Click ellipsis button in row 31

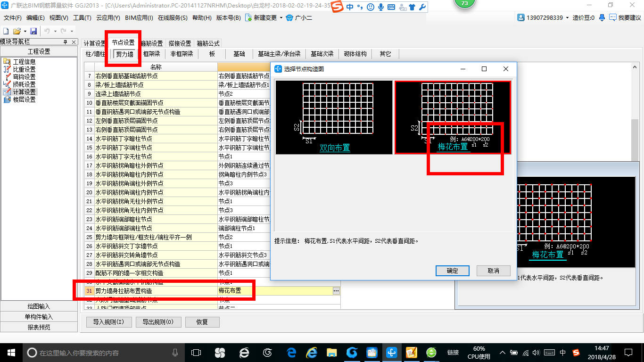[336, 291]
